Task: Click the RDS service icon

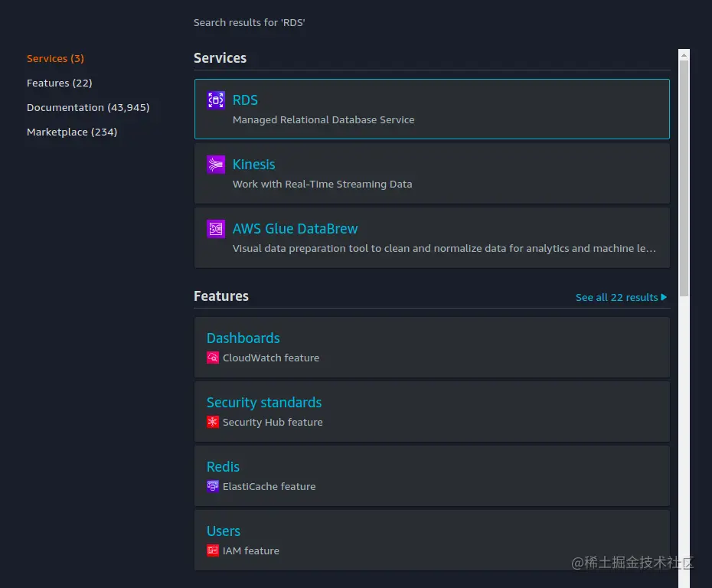Action: tap(216, 100)
